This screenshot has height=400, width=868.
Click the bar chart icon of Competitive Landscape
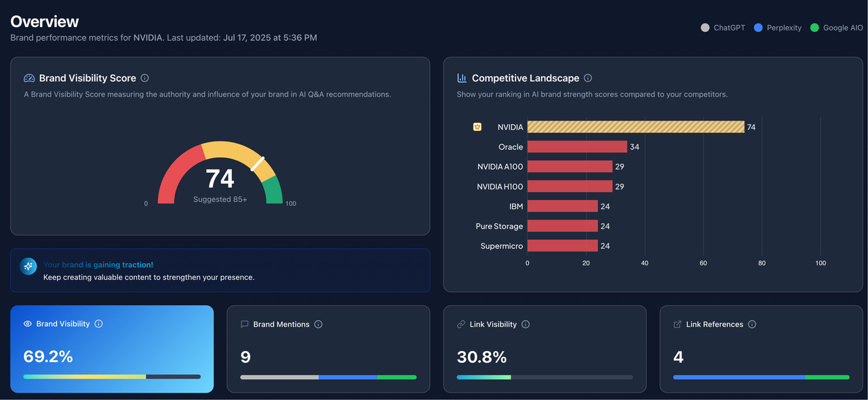coord(462,78)
